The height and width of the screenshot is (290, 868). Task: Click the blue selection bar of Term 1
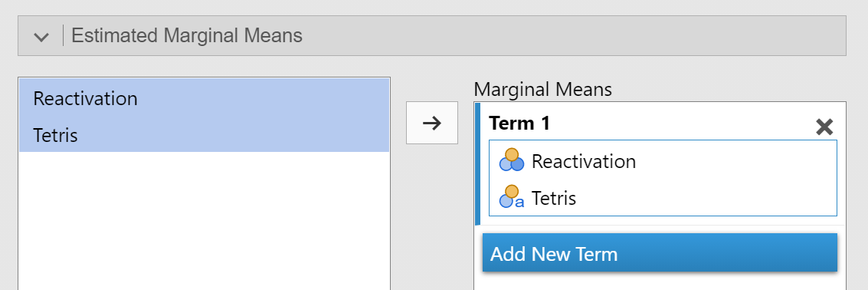pyautogui.click(x=478, y=163)
